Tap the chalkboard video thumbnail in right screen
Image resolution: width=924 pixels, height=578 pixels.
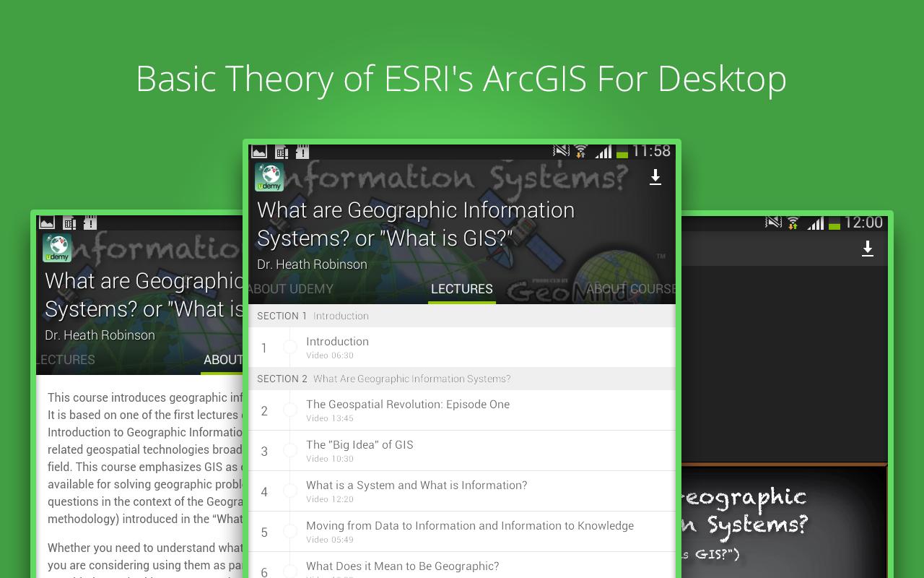click(x=785, y=521)
